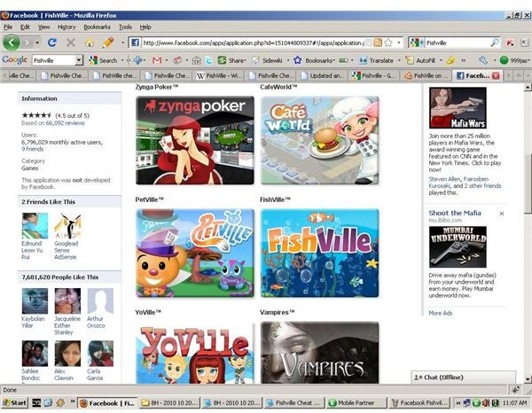Expand the AutoFill dropdown arrow
532x413 pixels.
[x=441, y=60]
